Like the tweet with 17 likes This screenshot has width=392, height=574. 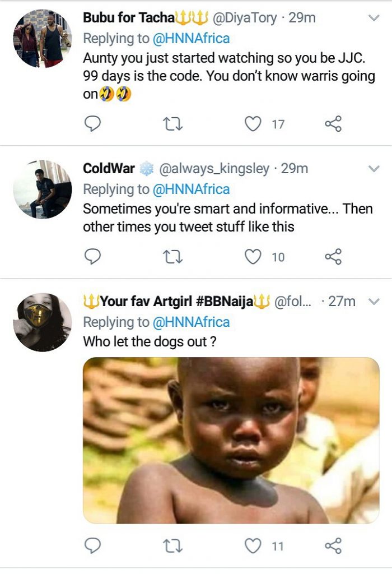[x=254, y=124]
